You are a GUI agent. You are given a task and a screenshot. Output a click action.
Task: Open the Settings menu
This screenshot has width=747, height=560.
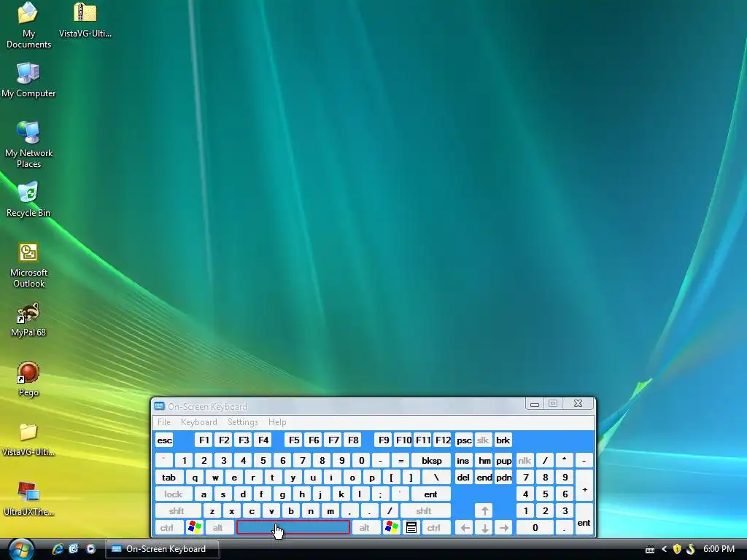tap(242, 422)
